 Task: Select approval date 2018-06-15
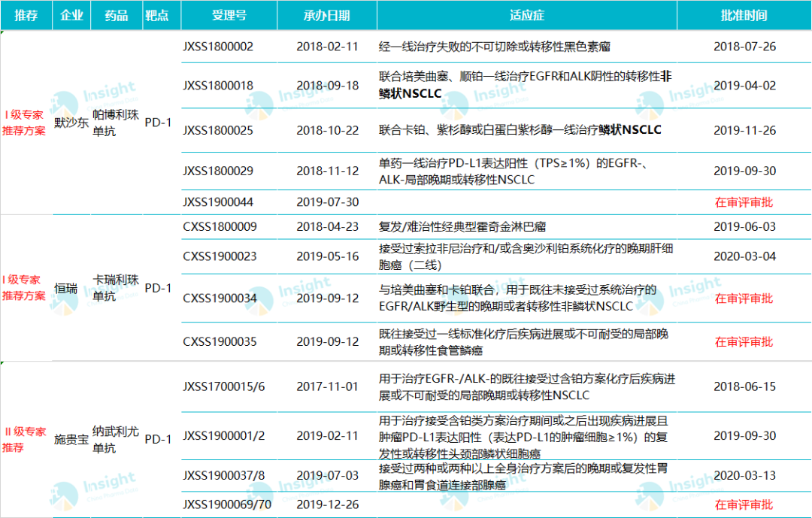click(x=744, y=386)
